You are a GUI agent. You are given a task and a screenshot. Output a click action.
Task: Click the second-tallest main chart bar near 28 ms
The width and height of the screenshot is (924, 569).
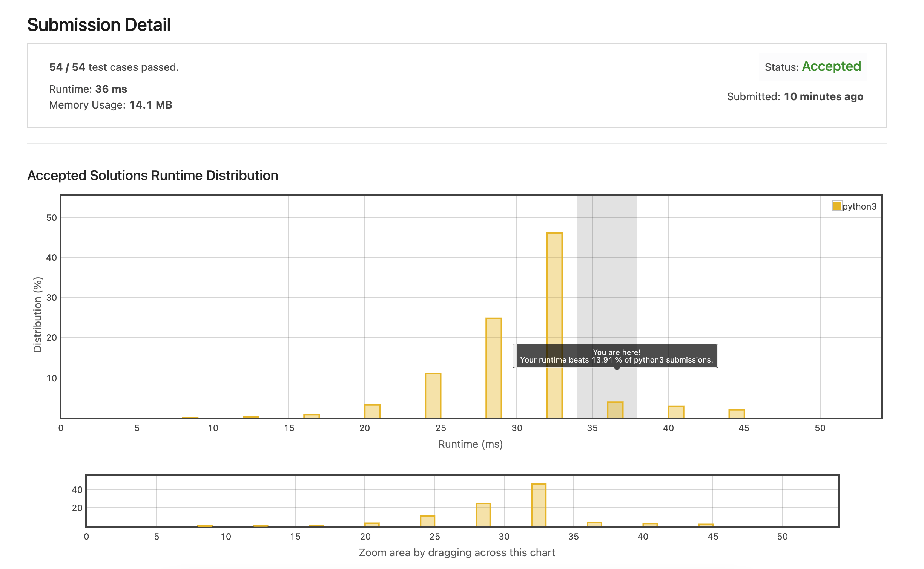(x=493, y=367)
